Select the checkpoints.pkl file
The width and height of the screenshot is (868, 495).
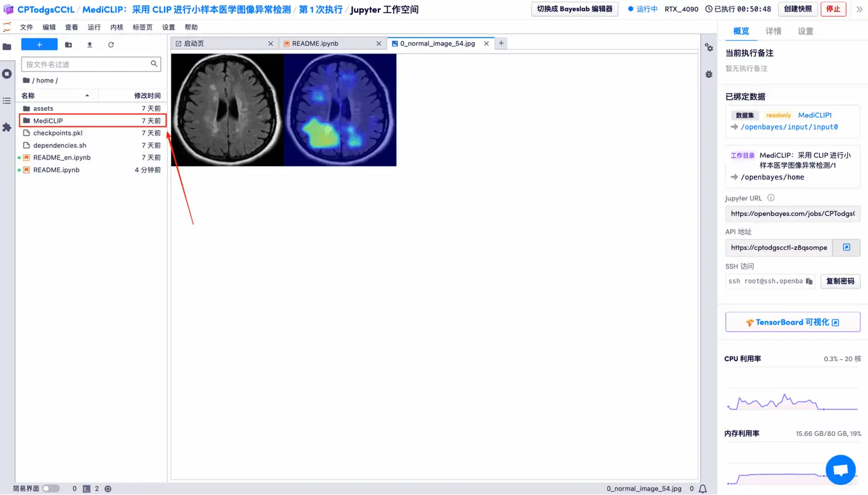click(x=92, y=133)
